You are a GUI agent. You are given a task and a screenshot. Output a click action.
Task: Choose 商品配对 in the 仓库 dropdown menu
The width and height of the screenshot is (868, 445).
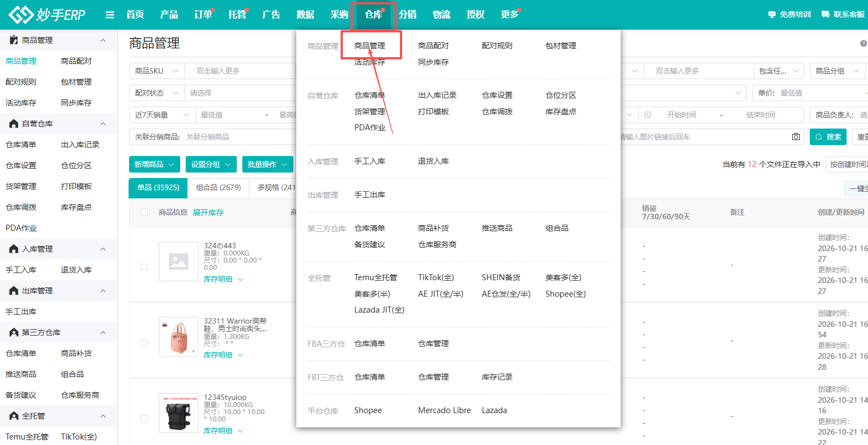click(x=433, y=46)
